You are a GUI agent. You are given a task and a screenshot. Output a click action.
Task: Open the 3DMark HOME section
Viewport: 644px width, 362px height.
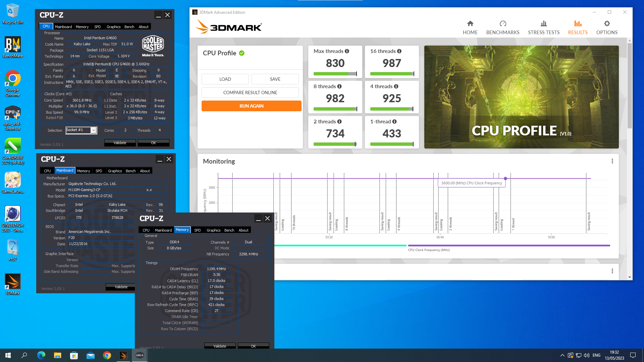[x=470, y=27]
